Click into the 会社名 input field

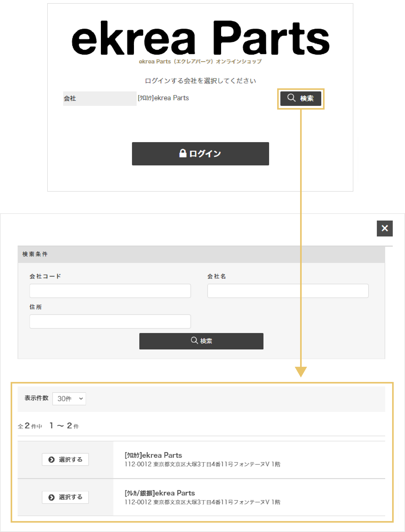[288, 291]
